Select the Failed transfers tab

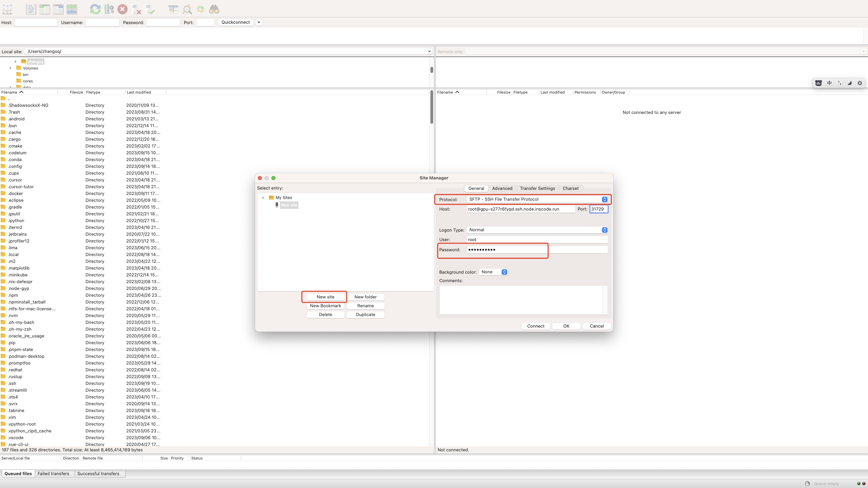(x=53, y=473)
